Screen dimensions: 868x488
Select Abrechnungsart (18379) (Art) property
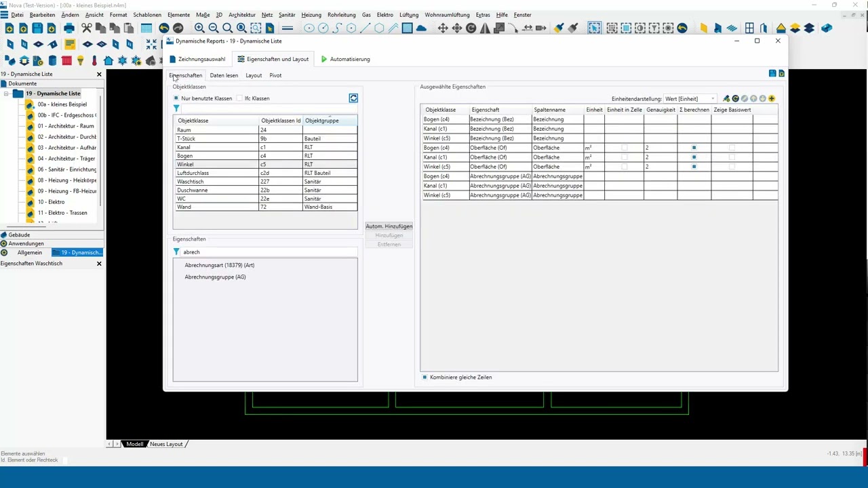pyautogui.click(x=220, y=265)
